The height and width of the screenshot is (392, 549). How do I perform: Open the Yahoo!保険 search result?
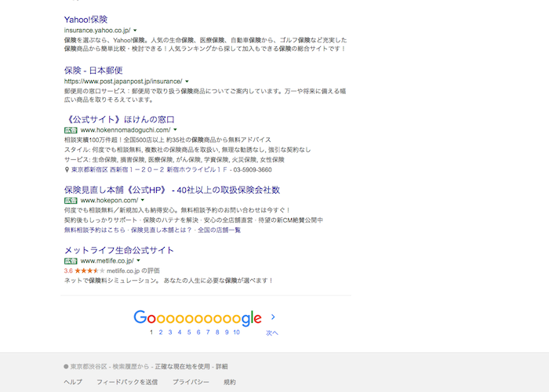[x=85, y=19]
